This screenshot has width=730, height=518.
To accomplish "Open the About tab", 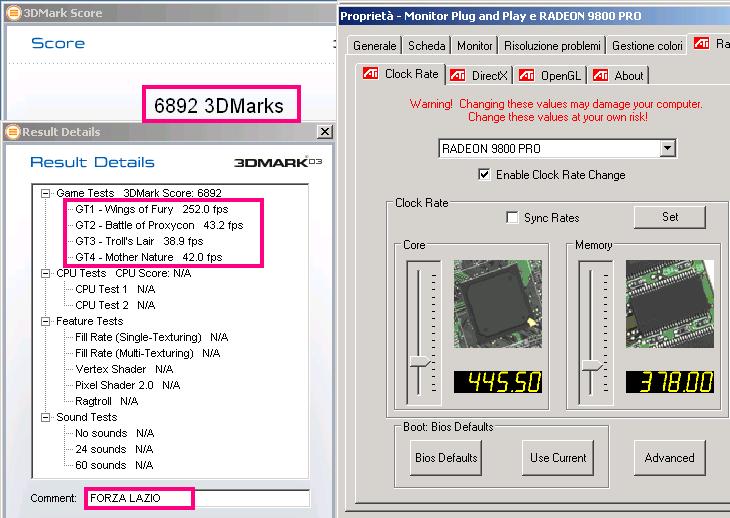I will pyautogui.click(x=619, y=75).
